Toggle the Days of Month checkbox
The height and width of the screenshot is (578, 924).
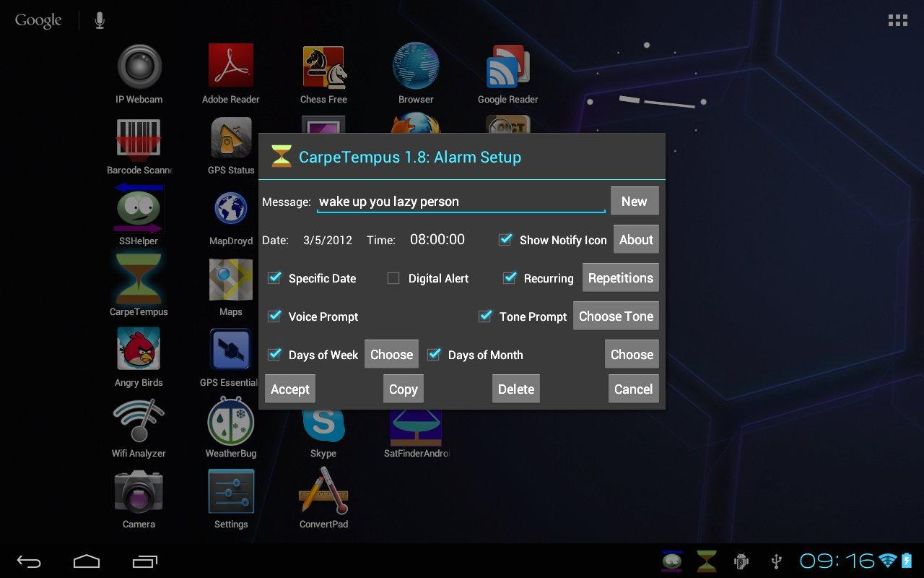tap(434, 354)
